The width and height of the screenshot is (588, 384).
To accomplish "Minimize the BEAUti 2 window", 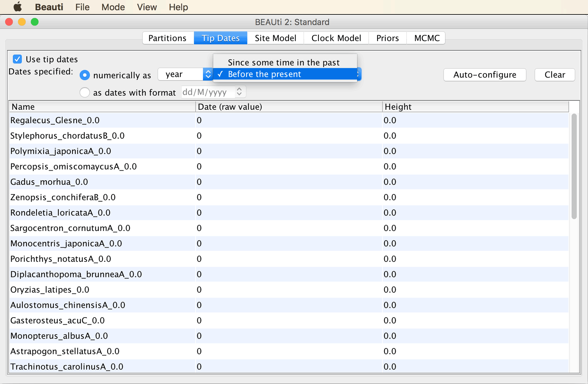I will pyautogui.click(x=22, y=22).
